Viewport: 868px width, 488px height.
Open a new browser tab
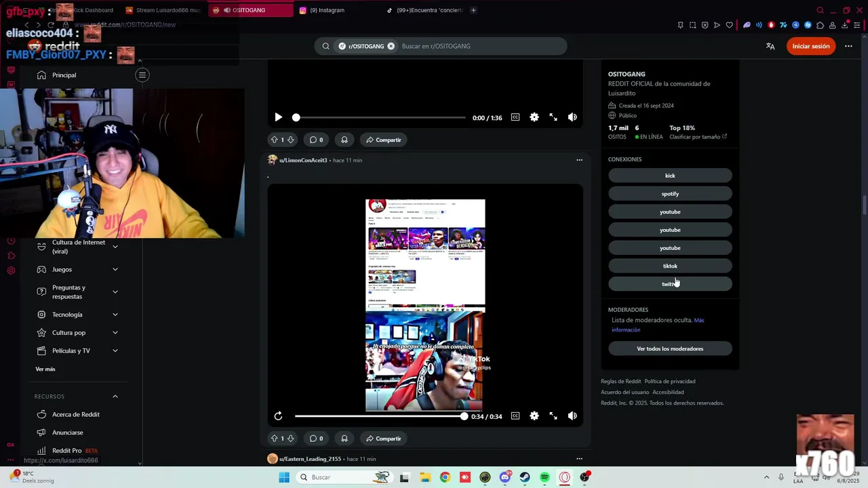(x=473, y=10)
